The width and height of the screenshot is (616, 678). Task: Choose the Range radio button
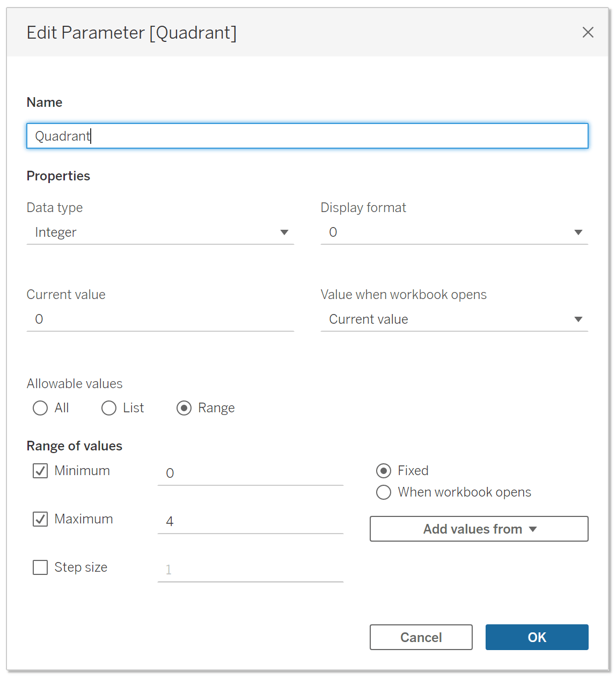[x=184, y=408]
